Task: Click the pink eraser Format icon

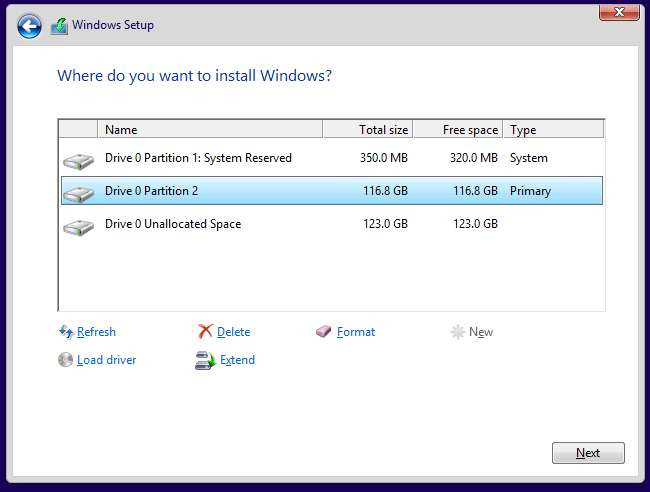Action: pyautogui.click(x=324, y=332)
